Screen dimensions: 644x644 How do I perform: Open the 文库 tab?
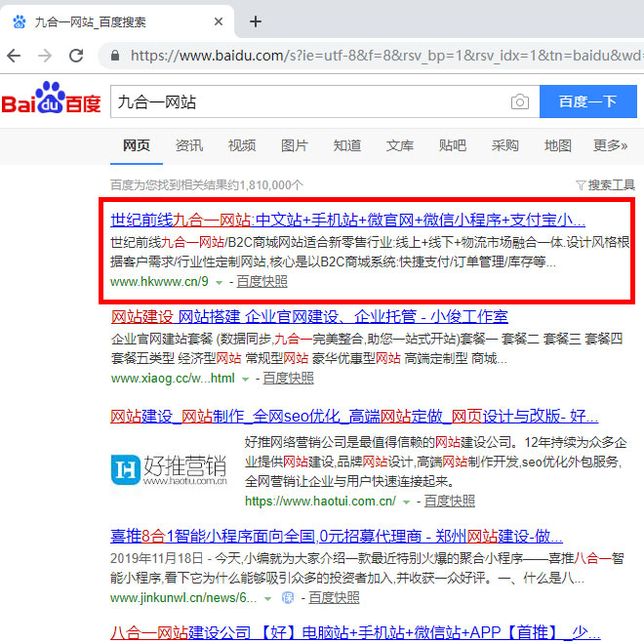(400, 145)
